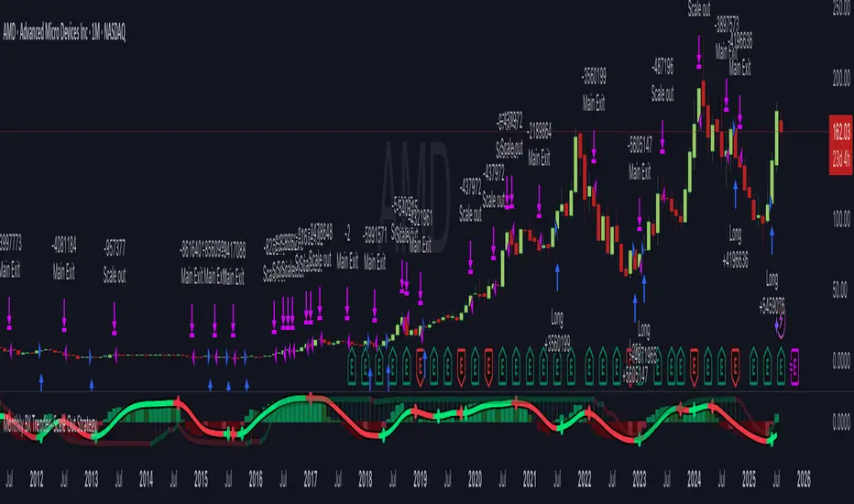Open the magenta upcoming earnings E marker
This screenshot has height=504, width=854.
794,367
